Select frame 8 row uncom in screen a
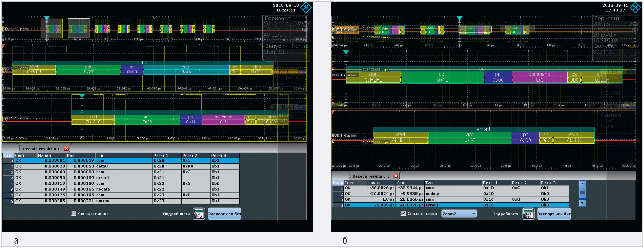This screenshot has height=248, width=644. click(x=121, y=201)
